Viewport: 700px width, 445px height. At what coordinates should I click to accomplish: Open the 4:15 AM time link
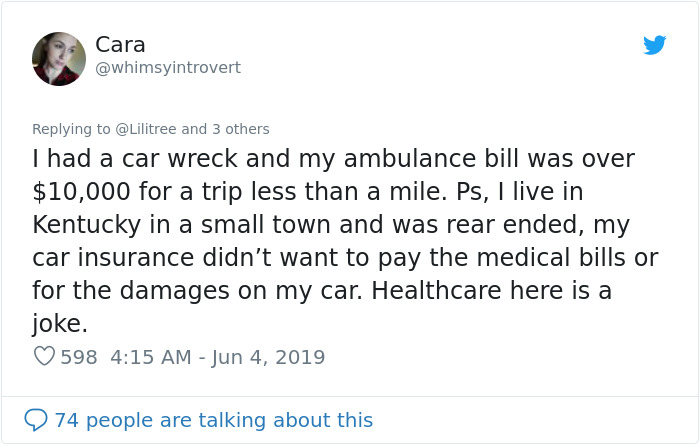(x=150, y=357)
